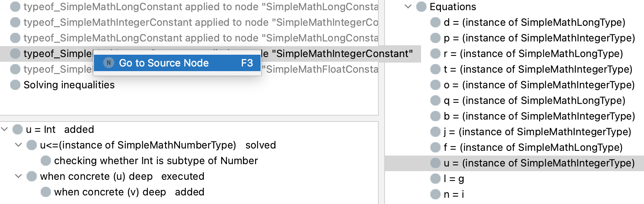The height and width of the screenshot is (204, 644).
Task: Click Go to Source Node menu item
Action: coord(164,63)
